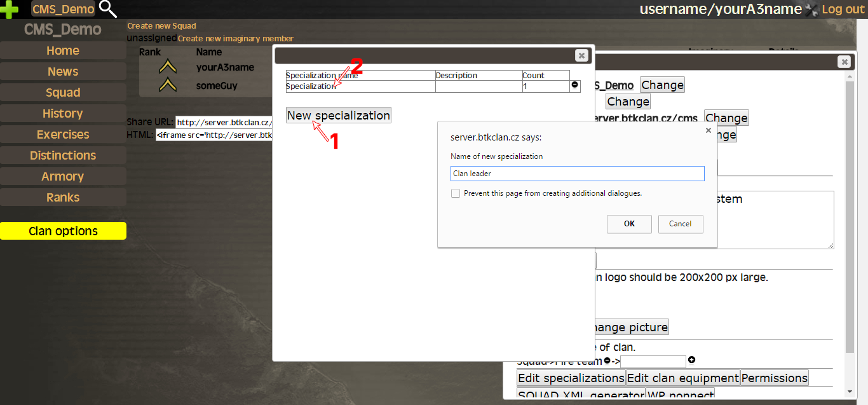This screenshot has height=405, width=868.
Task: Close the specialization dialog with X
Action: coord(581,55)
